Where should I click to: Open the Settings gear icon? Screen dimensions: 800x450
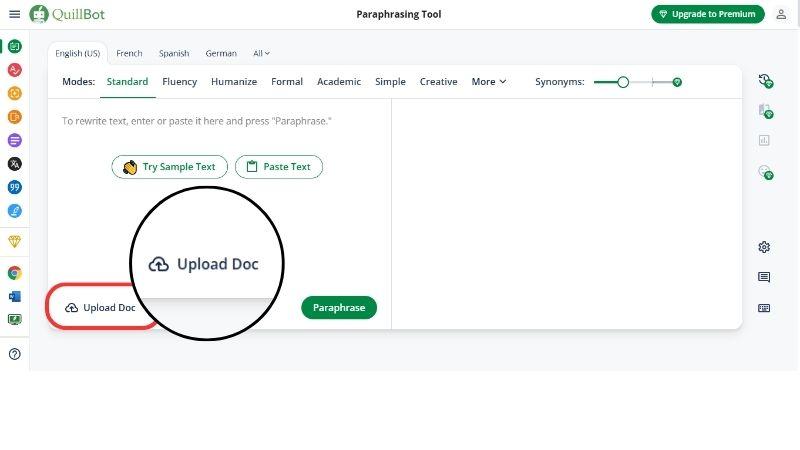[x=764, y=247]
